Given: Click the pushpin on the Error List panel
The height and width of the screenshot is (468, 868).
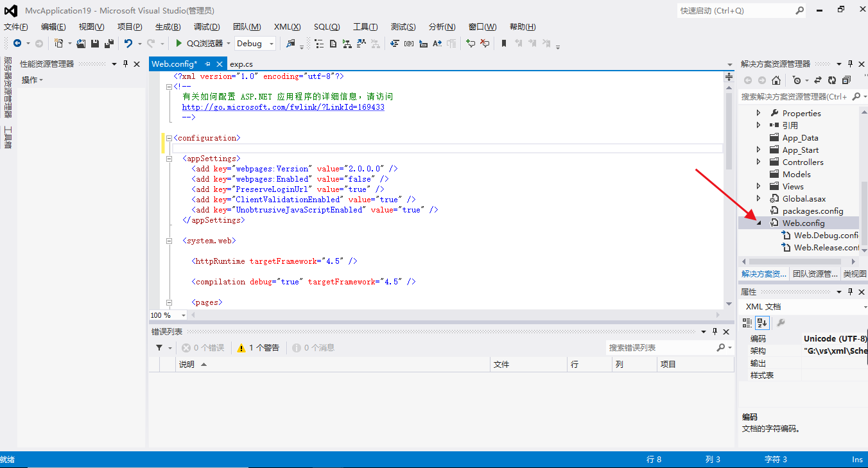Looking at the screenshot, I should (715, 331).
